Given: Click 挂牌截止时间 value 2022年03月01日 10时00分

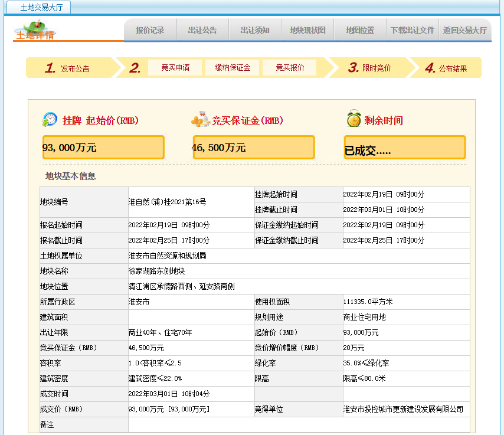Looking at the screenshot, I should coord(384,210).
